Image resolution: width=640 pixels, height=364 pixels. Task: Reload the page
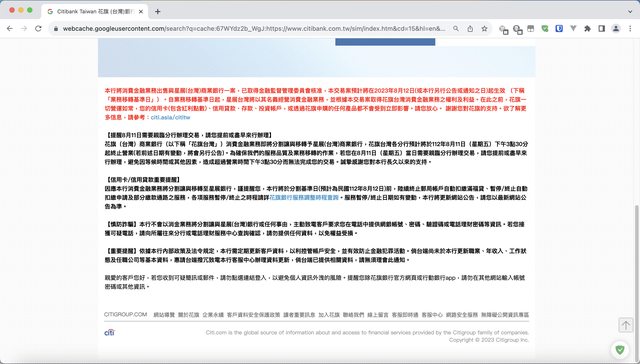(38, 29)
